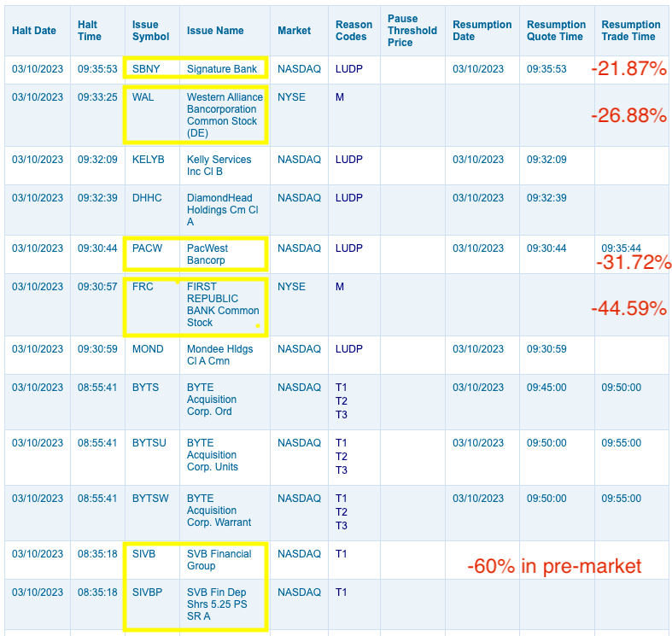Click halt time 09:33:25 in WAL row
The image size is (672, 636).
97,97
